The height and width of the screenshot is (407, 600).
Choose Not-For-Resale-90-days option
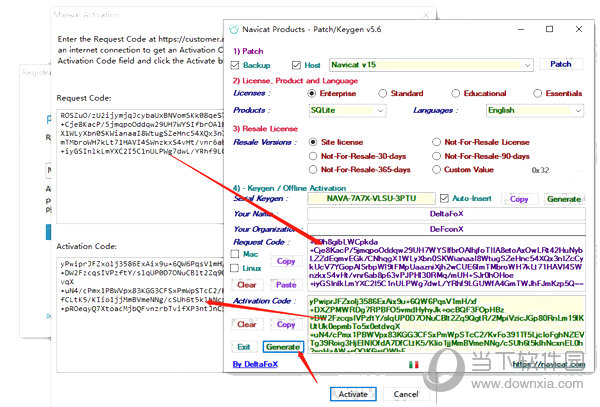(436, 156)
